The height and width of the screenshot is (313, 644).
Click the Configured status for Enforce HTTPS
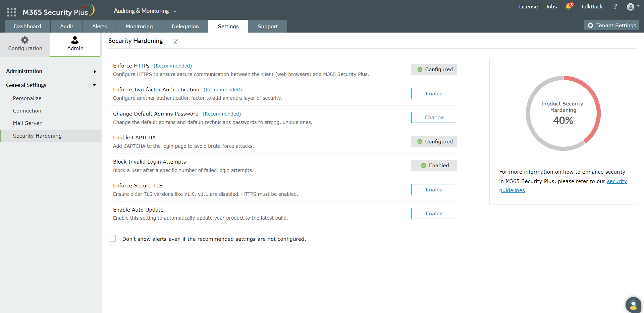coord(434,70)
